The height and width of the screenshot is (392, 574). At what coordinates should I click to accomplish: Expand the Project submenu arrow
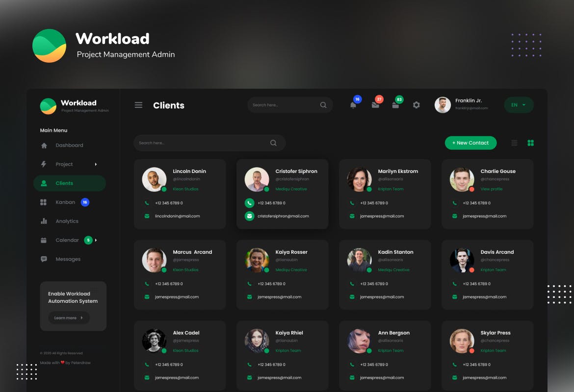click(96, 164)
